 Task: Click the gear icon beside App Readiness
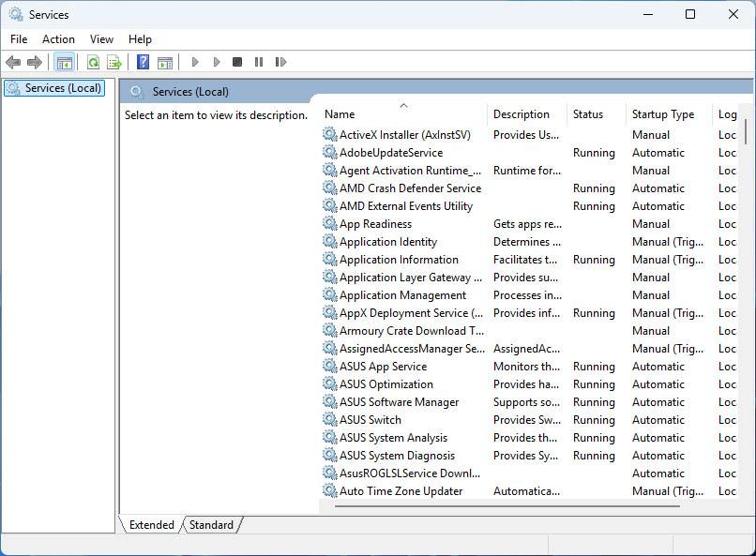point(330,223)
